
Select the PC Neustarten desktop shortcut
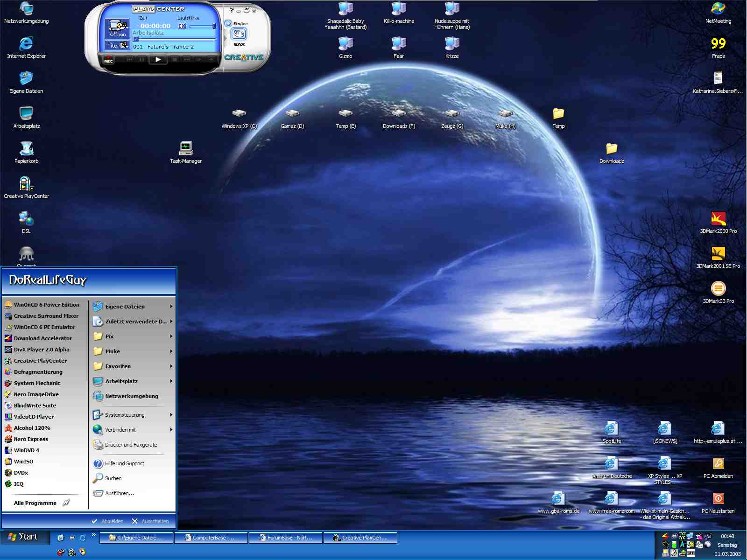(x=718, y=503)
